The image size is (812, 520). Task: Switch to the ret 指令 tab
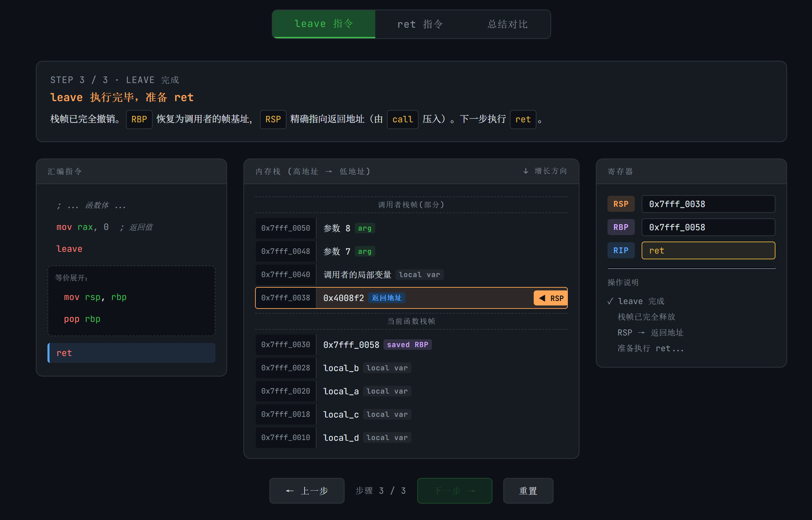(420, 24)
